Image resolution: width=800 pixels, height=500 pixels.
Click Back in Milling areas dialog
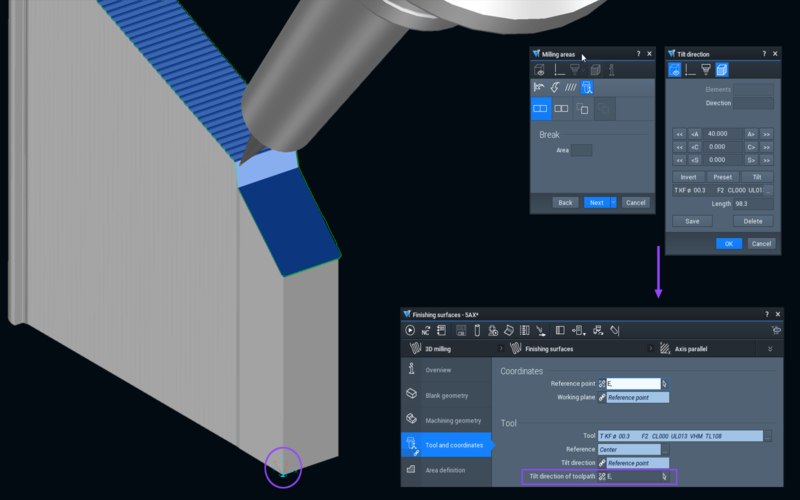[565, 203]
